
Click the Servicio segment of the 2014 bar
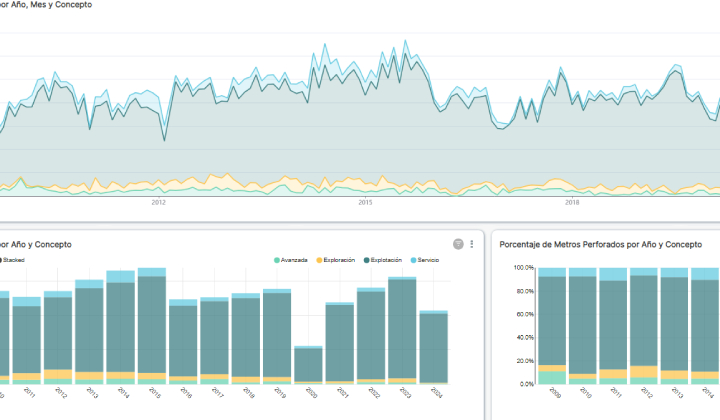(121, 276)
